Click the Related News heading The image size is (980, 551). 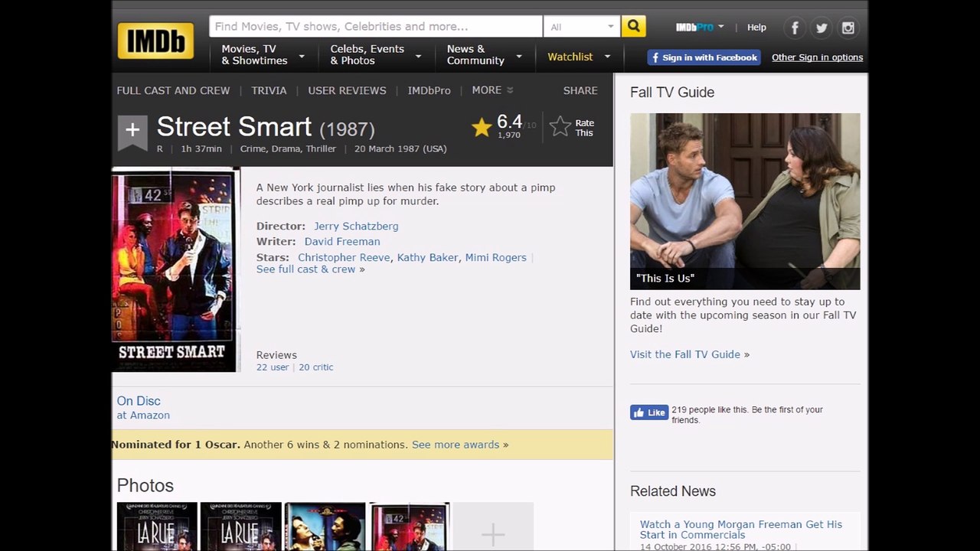(x=673, y=491)
